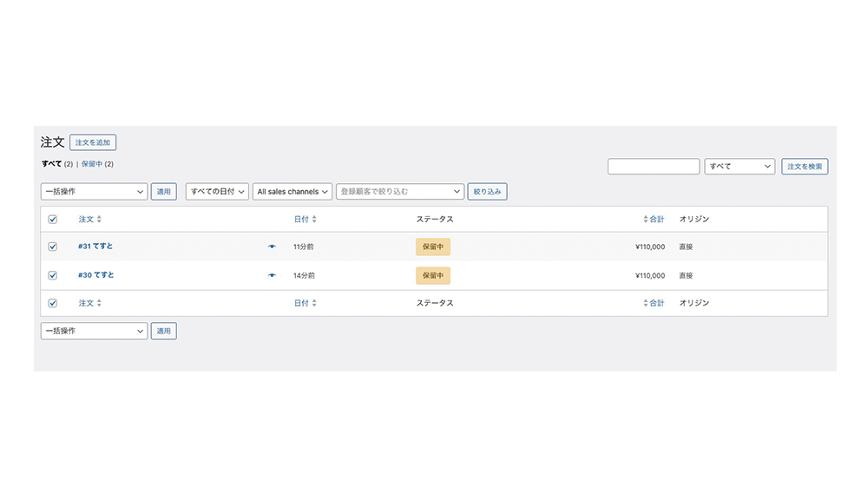Click the 日付 sort arrows in the table footer
Image resolution: width=868 pixels, height=500 pixels.
coord(314,304)
